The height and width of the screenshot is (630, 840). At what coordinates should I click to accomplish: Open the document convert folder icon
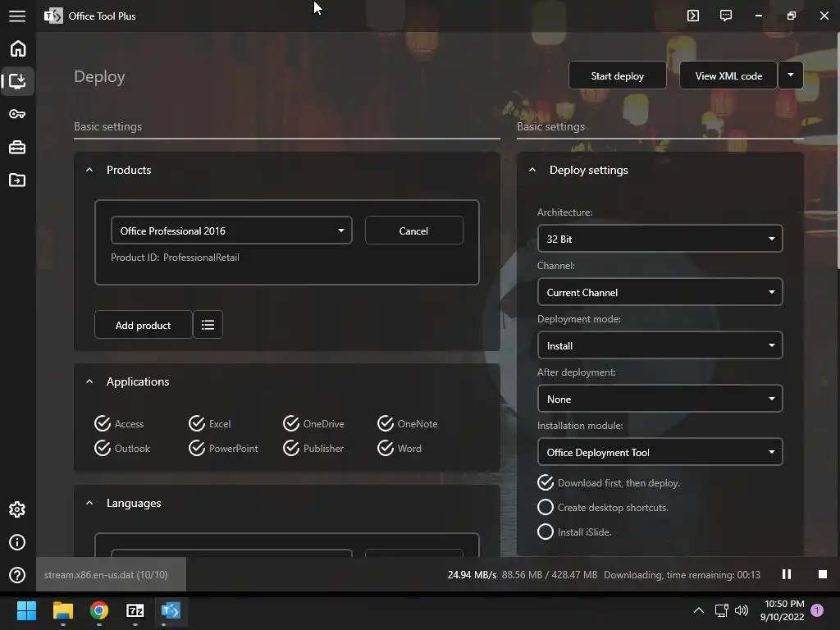coord(18,180)
